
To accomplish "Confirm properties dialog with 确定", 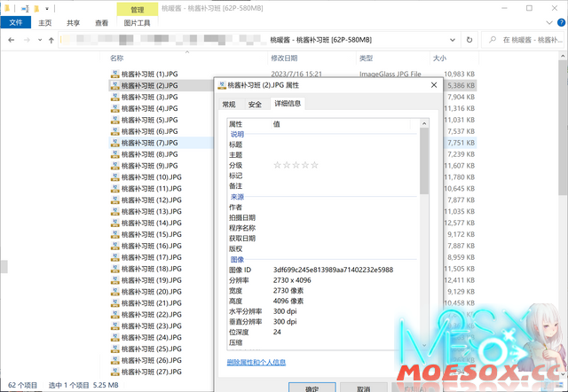I will (312, 388).
